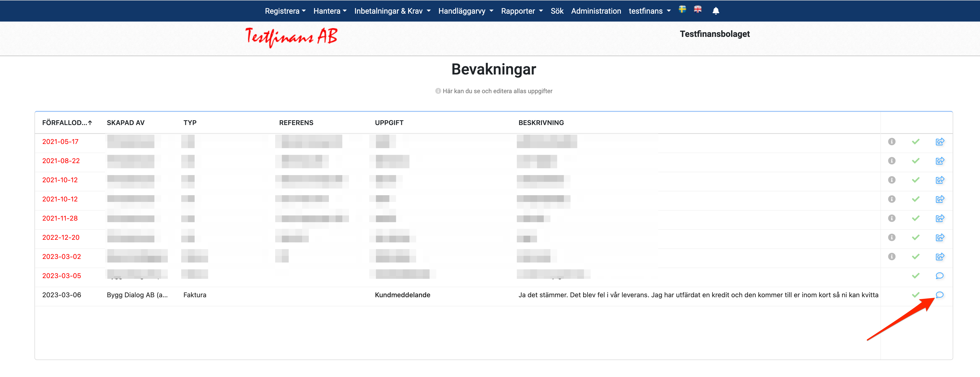Open the Administration menu item
This screenshot has height=377, width=980.
pos(596,11)
